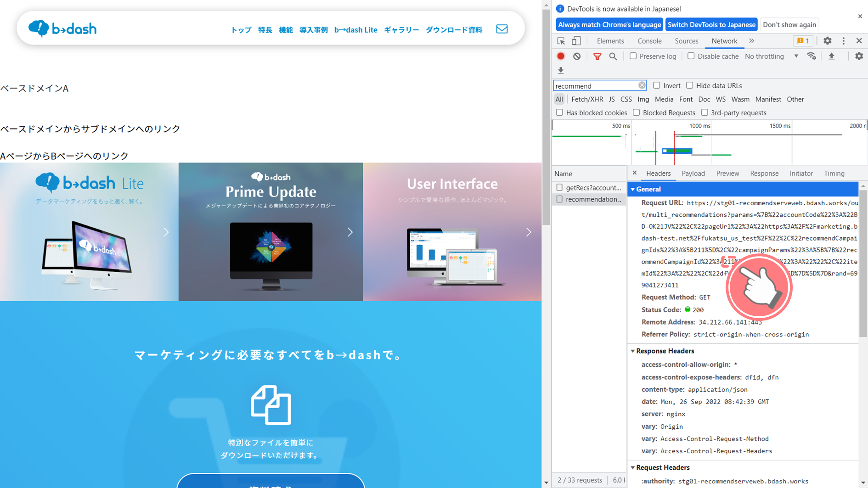Show more DevTools tabs chevron

pyautogui.click(x=751, y=41)
